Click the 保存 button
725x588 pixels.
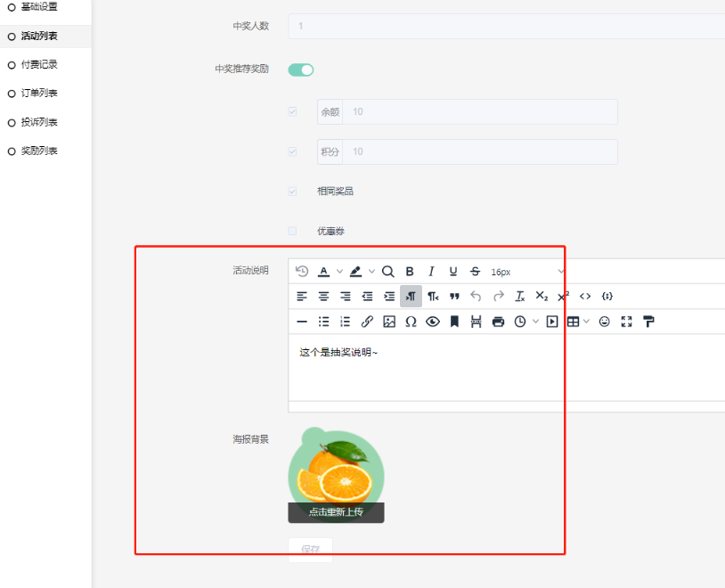pyautogui.click(x=310, y=550)
